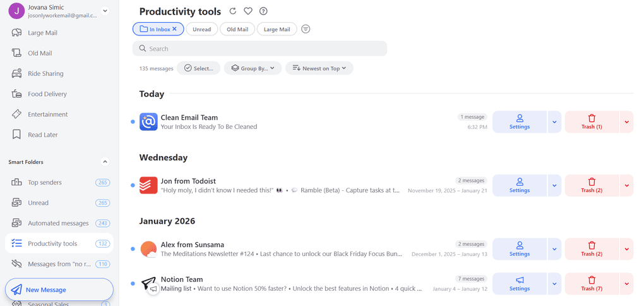Remove the In Inbox filter with its X

click(174, 29)
